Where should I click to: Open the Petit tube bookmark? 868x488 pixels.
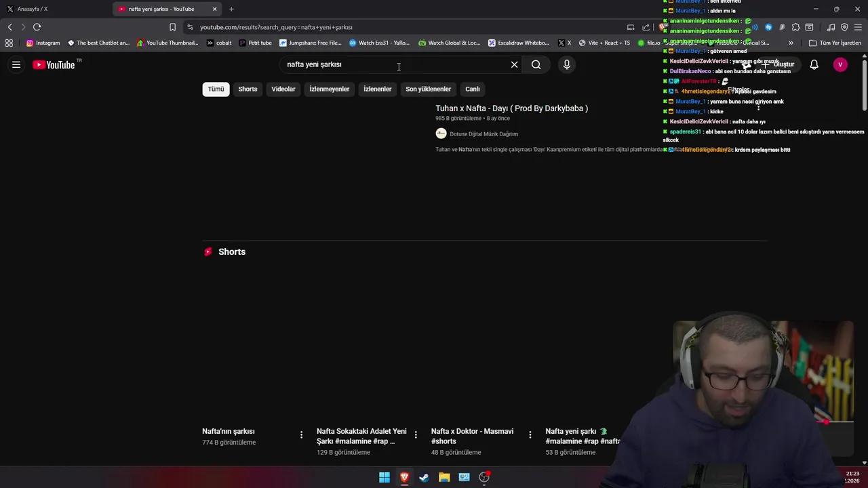pos(256,43)
